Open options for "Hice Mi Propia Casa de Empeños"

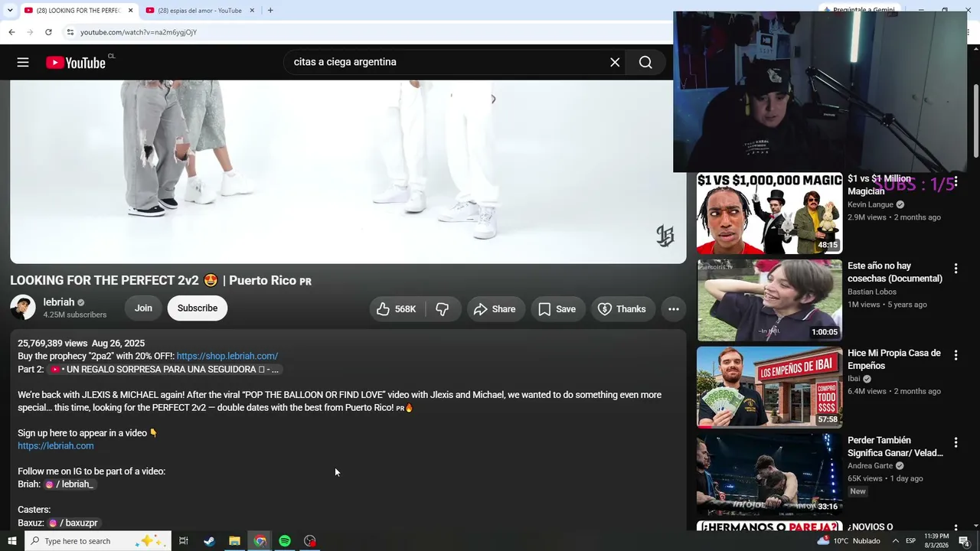(x=955, y=356)
